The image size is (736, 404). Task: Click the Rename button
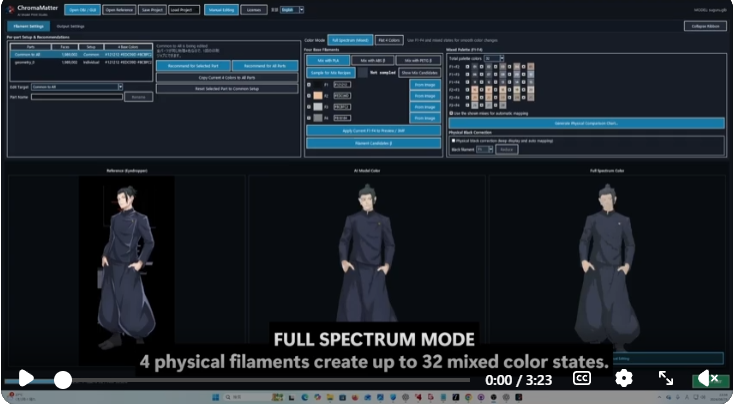click(x=138, y=97)
